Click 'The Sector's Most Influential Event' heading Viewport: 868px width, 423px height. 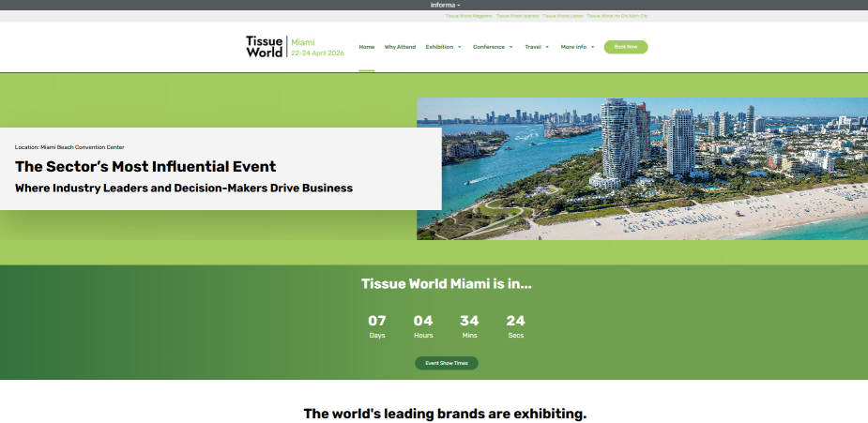coord(145,166)
